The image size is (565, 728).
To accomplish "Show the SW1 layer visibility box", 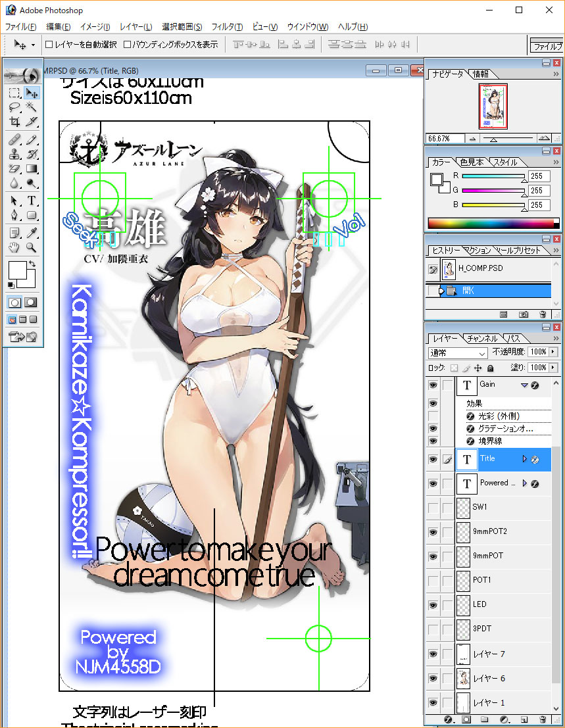I will coord(433,508).
